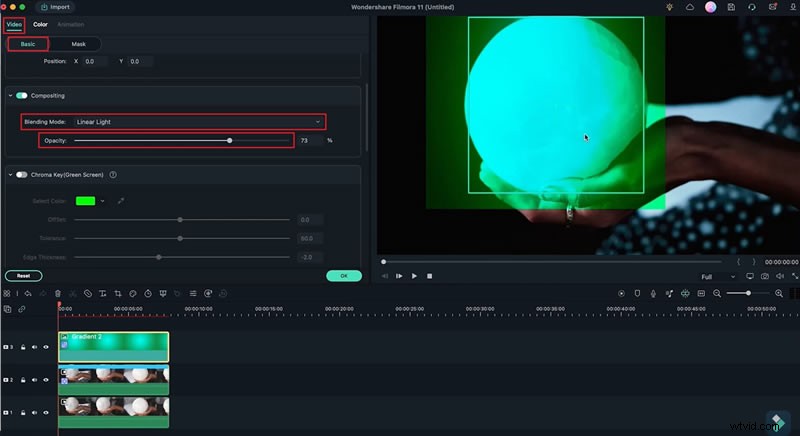Click the Play button in preview controls
The width and height of the screenshot is (800, 436).
click(414, 276)
